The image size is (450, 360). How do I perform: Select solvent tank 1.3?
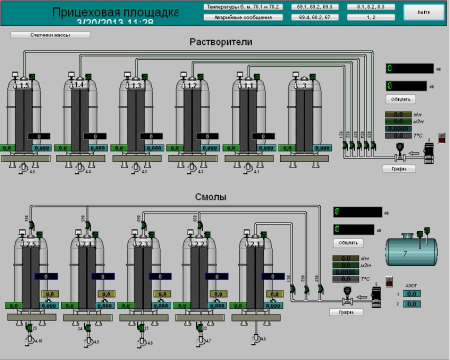(305, 117)
